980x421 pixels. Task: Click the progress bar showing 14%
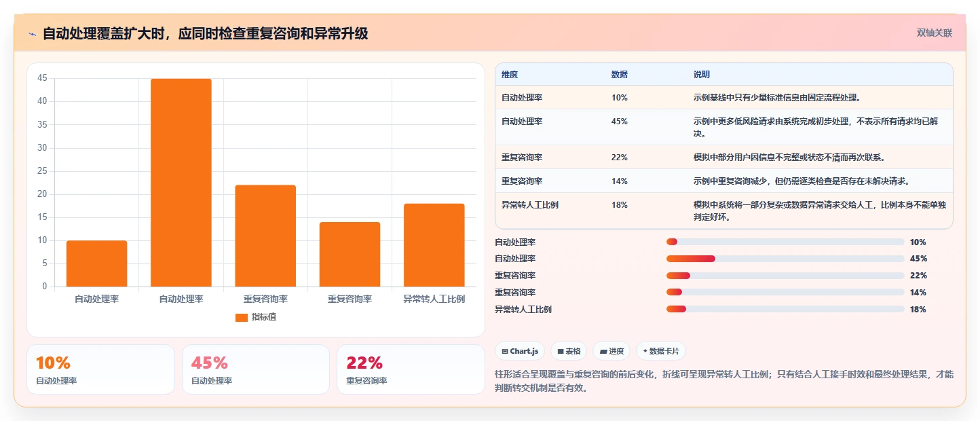pyautogui.click(x=785, y=292)
